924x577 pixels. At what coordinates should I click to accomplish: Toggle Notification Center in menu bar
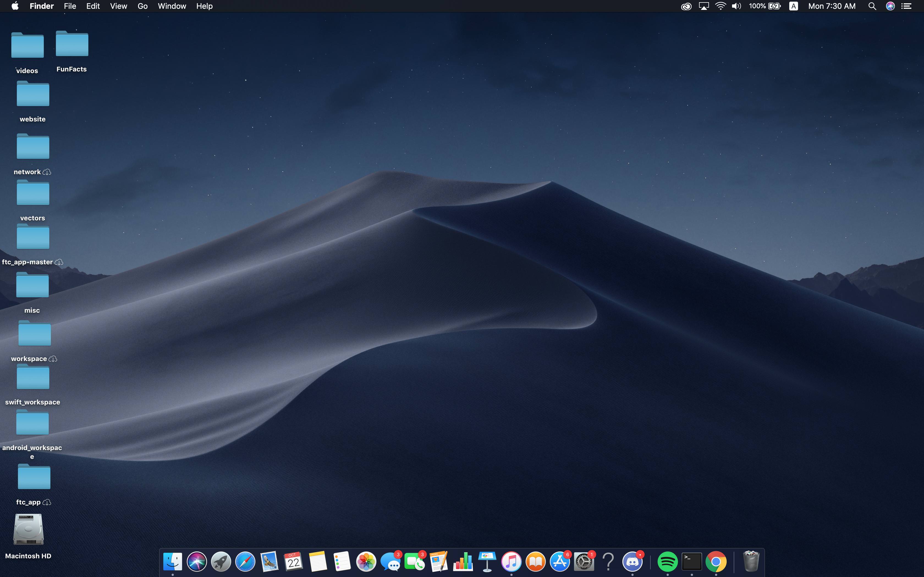tap(906, 6)
